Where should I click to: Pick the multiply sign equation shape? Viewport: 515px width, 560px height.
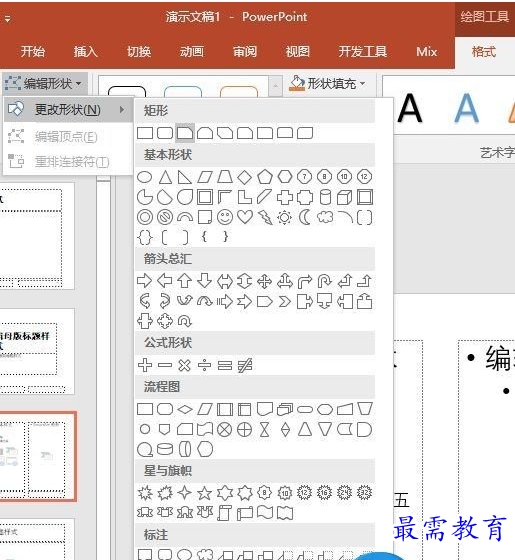tap(185, 365)
